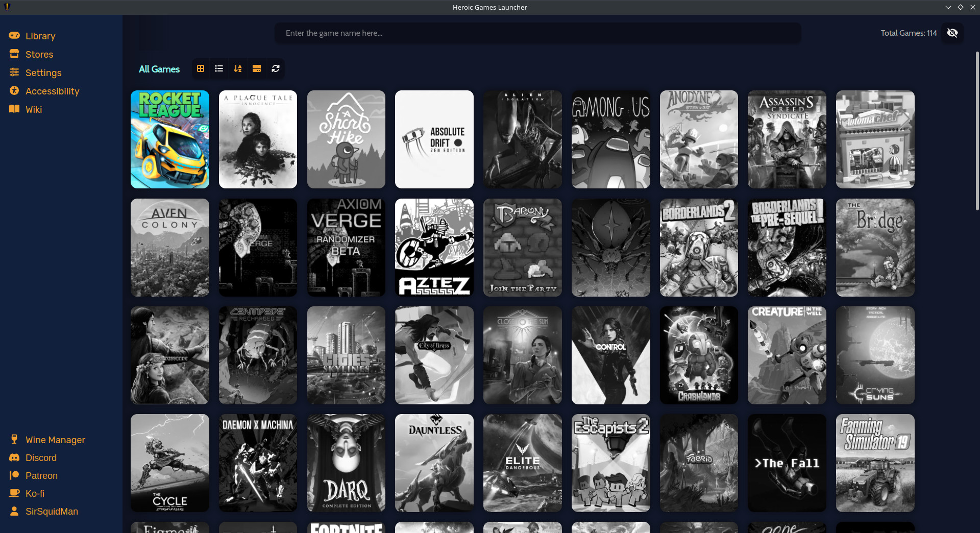Open Among Us game card

611,139
